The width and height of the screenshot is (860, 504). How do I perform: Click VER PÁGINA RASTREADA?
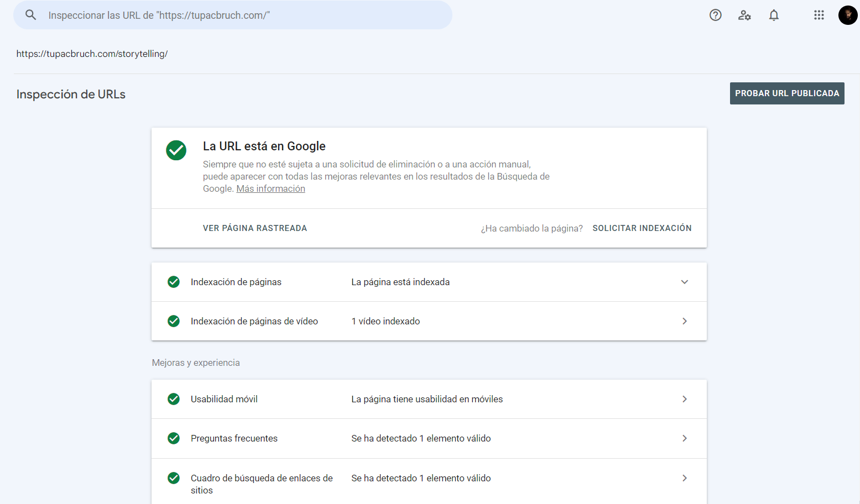click(254, 228)
